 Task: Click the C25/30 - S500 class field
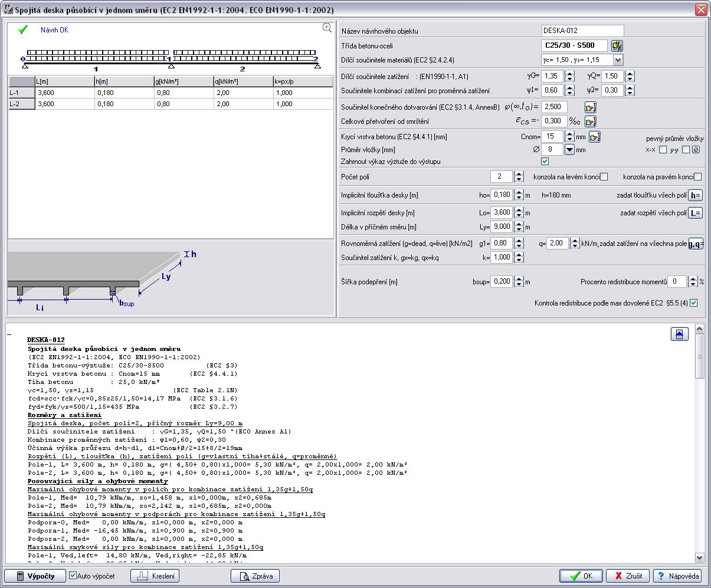[x=574, y=45]
